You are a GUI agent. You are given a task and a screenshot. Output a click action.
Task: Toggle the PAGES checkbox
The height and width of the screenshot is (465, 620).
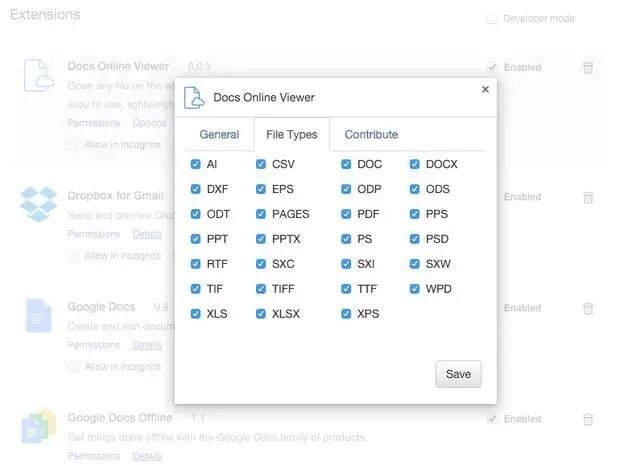pyautogui.click(x=261, y=214)
